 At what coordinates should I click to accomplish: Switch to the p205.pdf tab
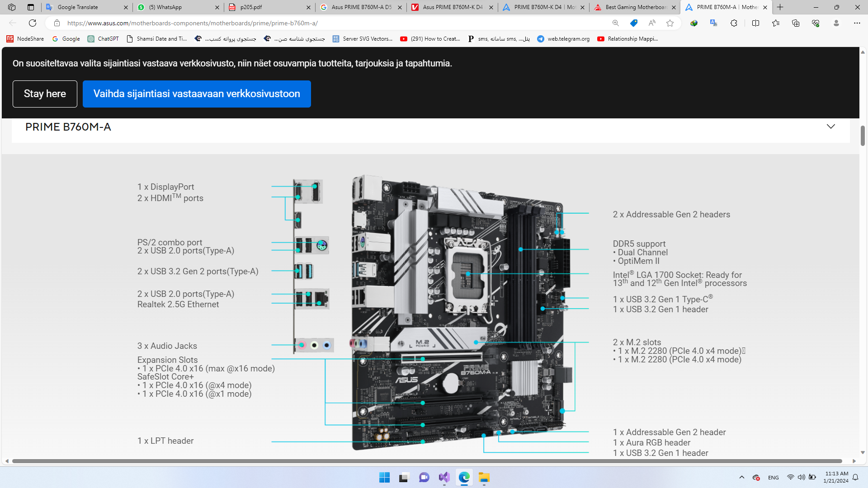269,7
